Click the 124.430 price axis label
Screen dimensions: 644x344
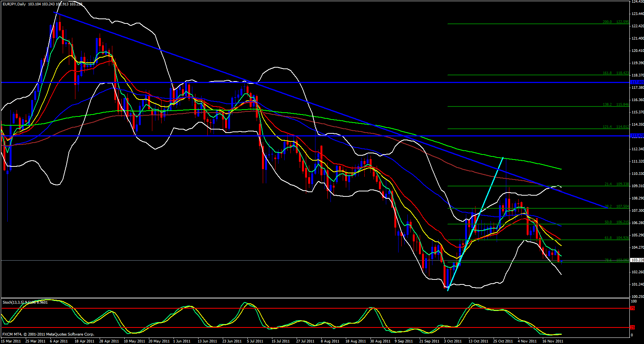(637, 2)
